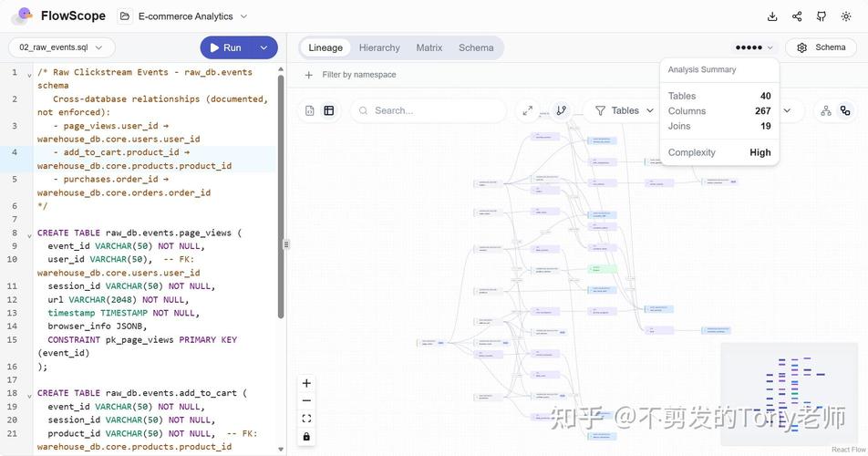
Task: Click the Analysis Summary heading
Action: click(702, 69)
